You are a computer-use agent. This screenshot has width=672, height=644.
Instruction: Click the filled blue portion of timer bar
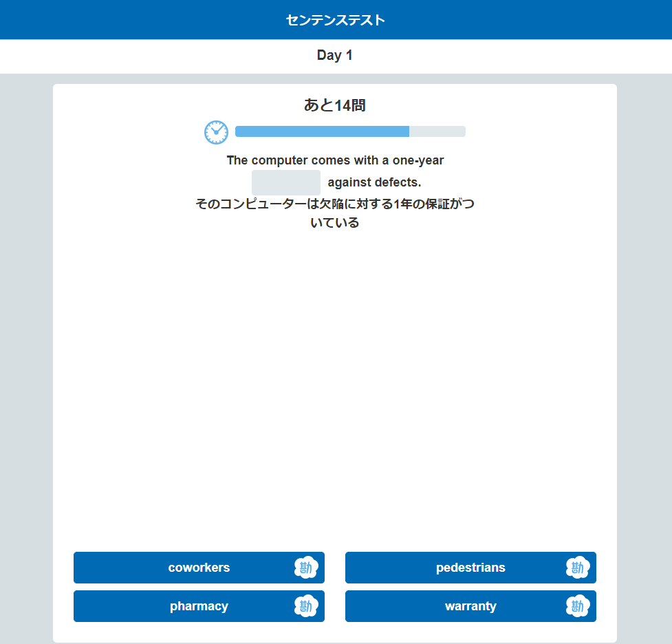[322, 131]
